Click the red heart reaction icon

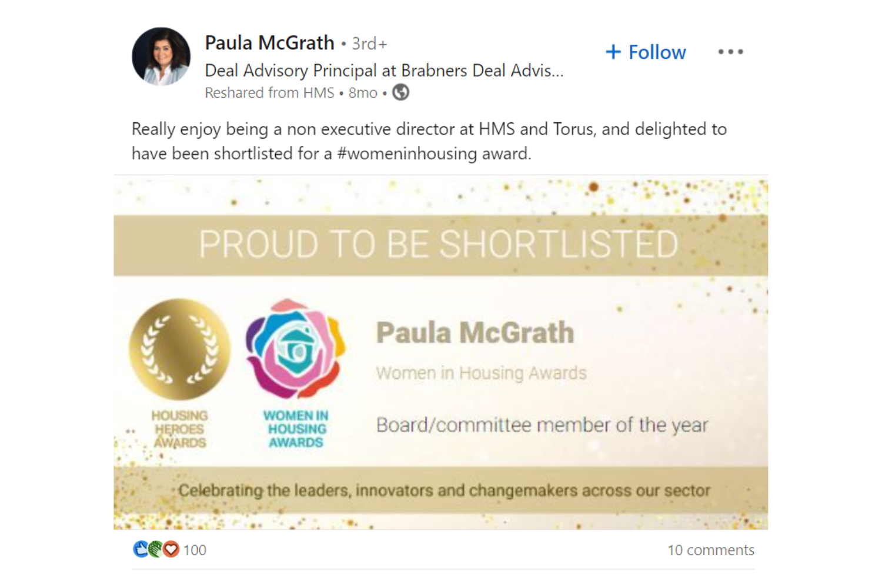pos(171,549)
